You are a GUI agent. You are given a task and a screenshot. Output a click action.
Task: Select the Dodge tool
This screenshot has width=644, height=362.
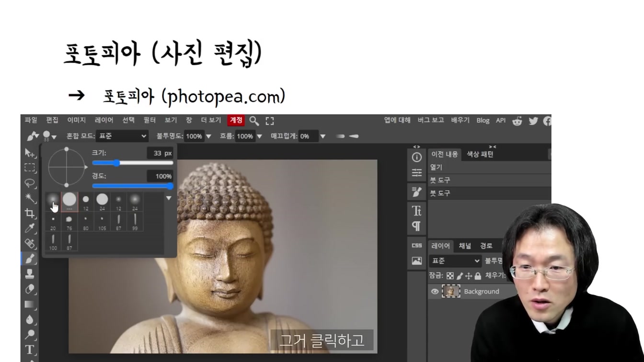30,334
